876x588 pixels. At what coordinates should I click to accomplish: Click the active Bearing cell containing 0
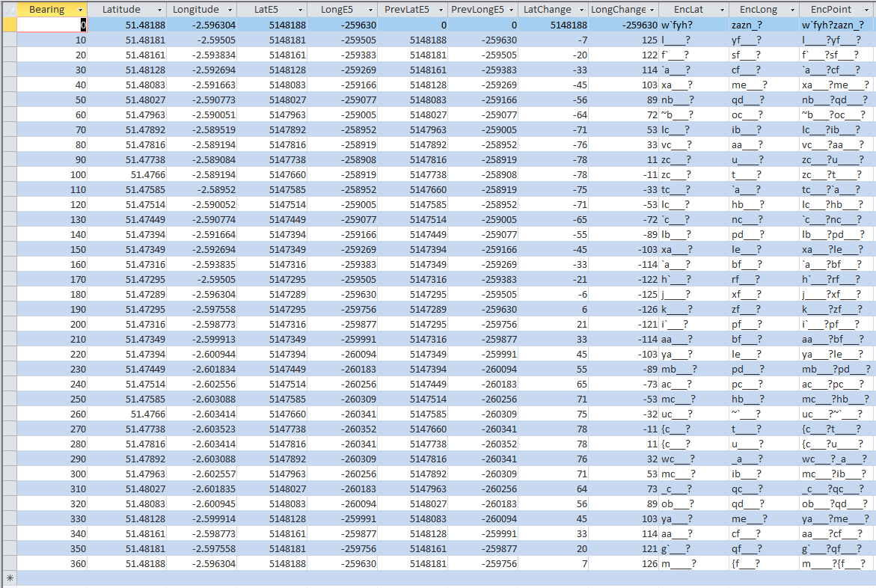coord(52,25)
